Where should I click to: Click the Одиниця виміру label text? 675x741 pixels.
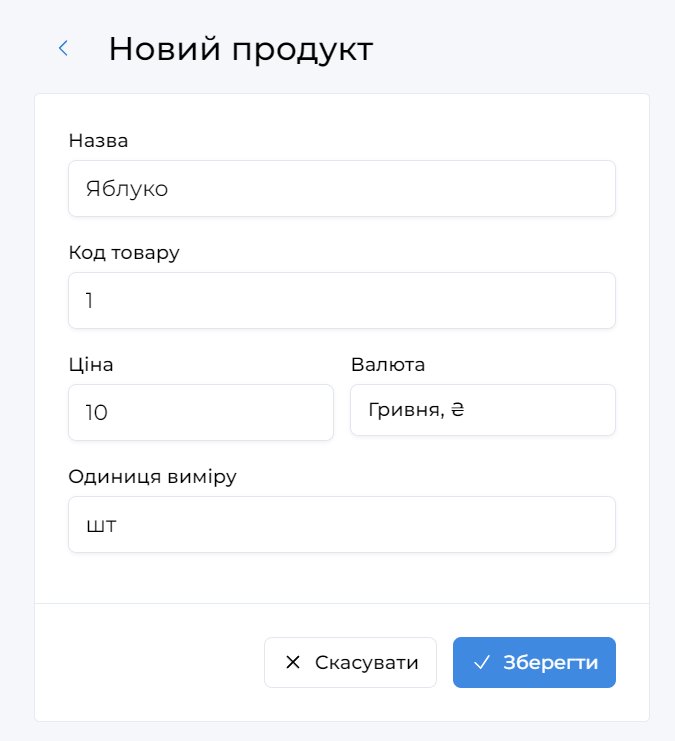[152, 477]
